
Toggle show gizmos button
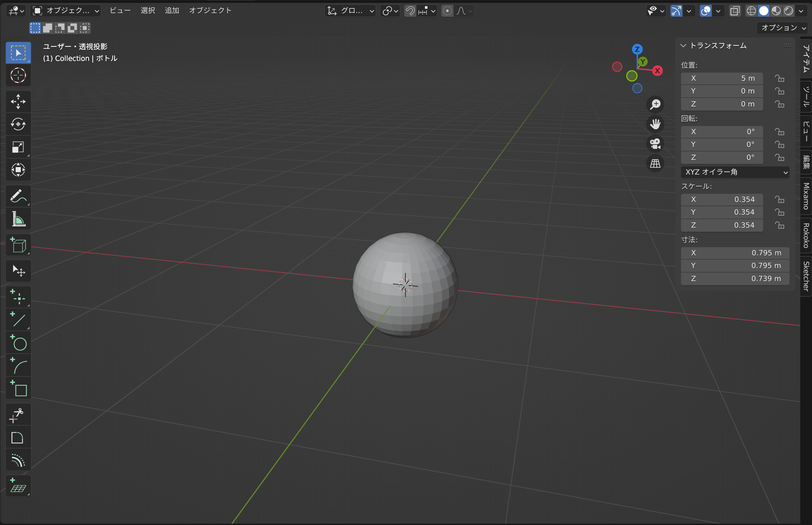click(x=676, y=11)
